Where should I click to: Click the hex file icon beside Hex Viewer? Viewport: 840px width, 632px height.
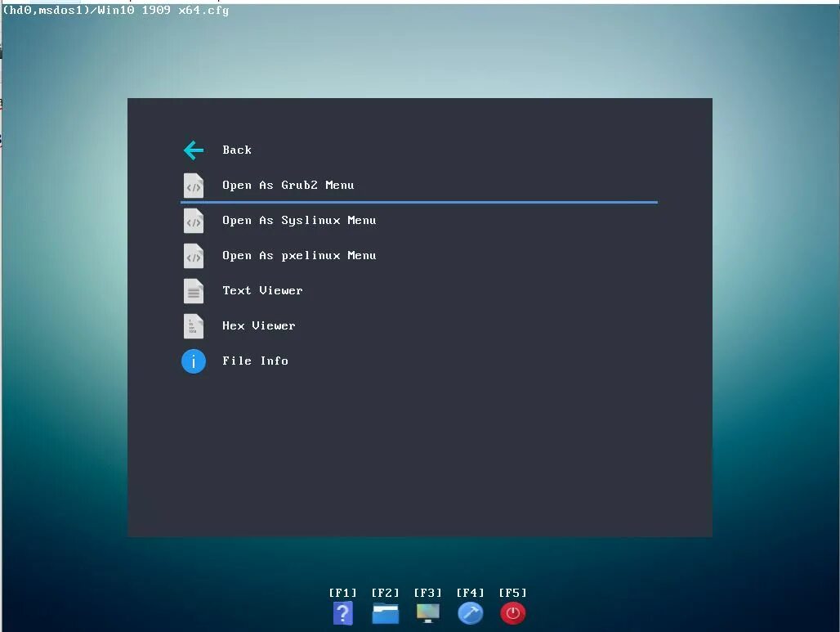tap(193, 326)
